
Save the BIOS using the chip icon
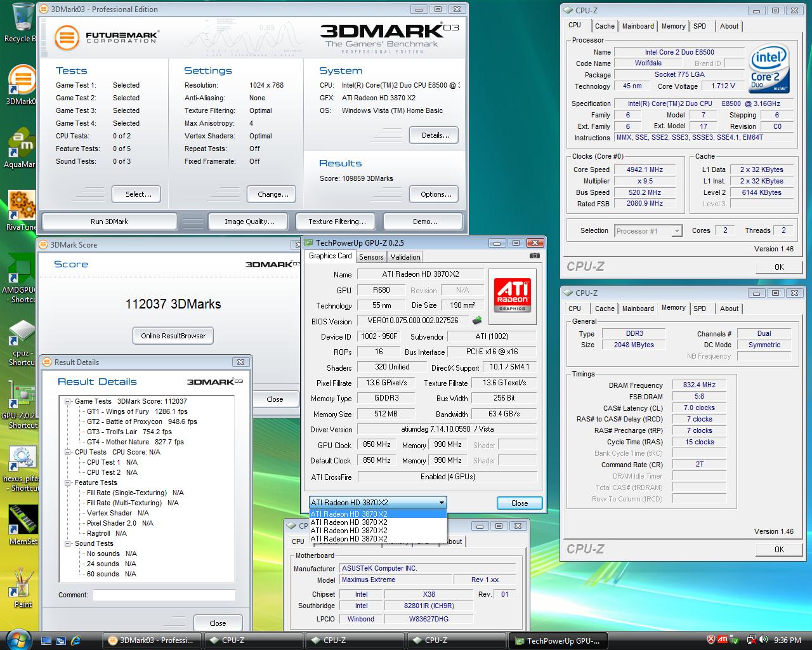(477, 321)
